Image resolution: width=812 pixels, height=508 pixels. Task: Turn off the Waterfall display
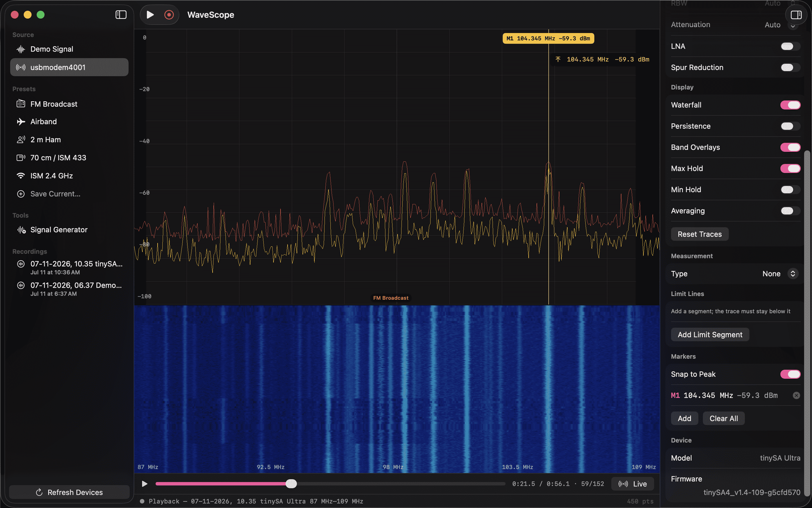coord(790,105)
